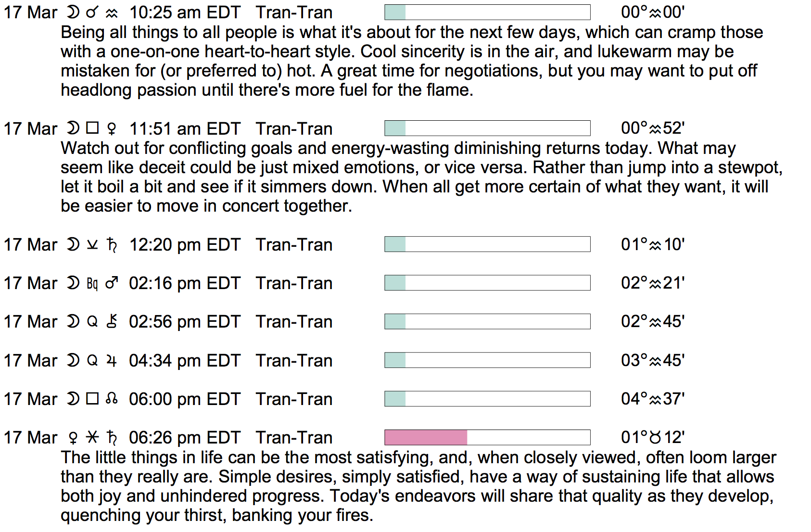Viewport: 811px width, 532px height.
Task: Click the sextile symbol between Venus and Saturn
Action: [92, 437]
